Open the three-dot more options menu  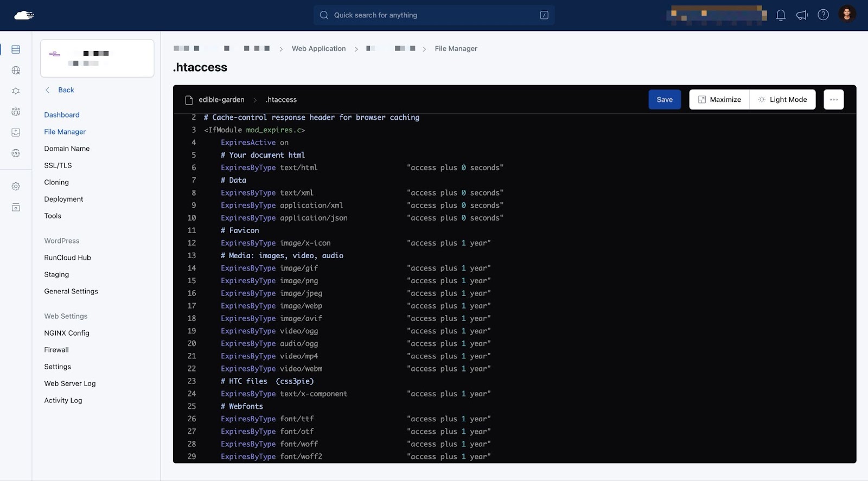[833, 100]
